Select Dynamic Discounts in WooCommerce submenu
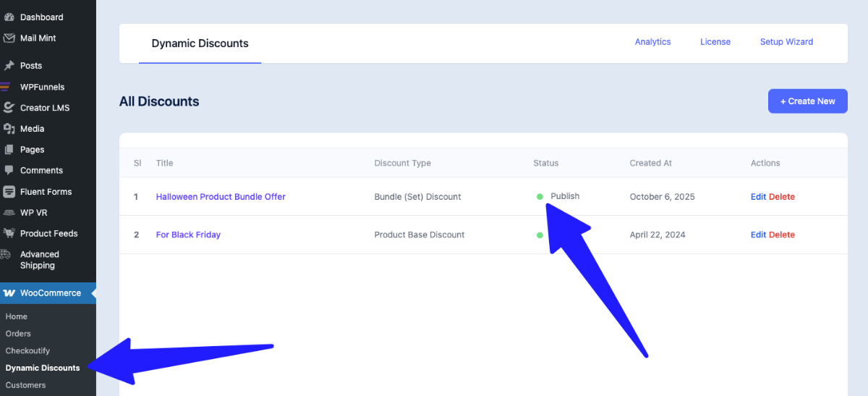This screenshot has height=396, width=868. coord(43,368)
